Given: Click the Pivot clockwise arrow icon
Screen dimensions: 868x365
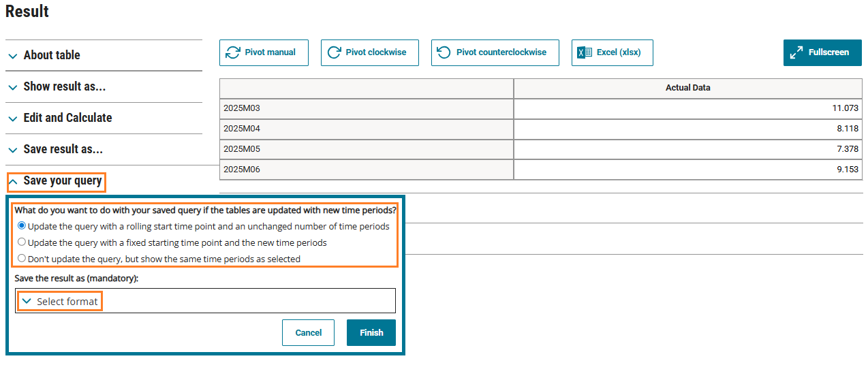Looking at the screenshot, I should click(334, 52).
